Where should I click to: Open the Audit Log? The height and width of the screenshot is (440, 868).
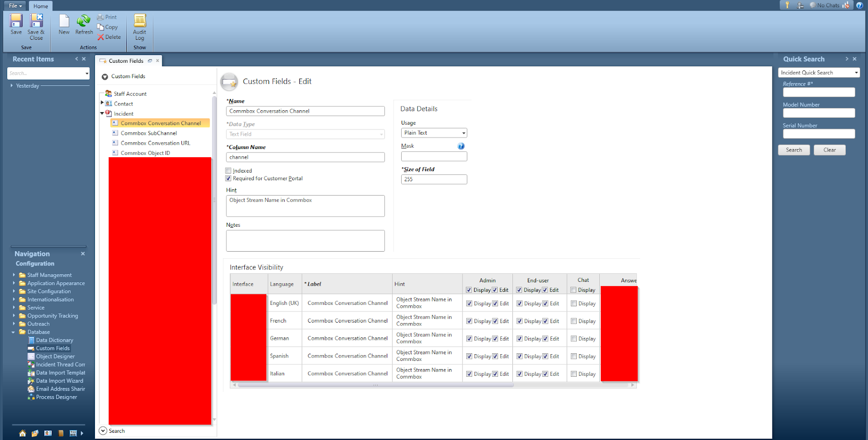coord(140,27)
